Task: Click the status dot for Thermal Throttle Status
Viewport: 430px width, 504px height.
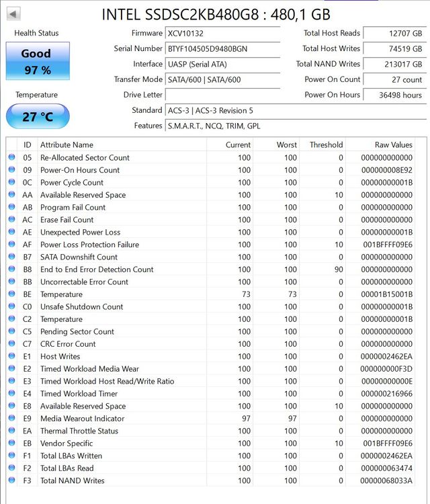Action: click(12, 430)
